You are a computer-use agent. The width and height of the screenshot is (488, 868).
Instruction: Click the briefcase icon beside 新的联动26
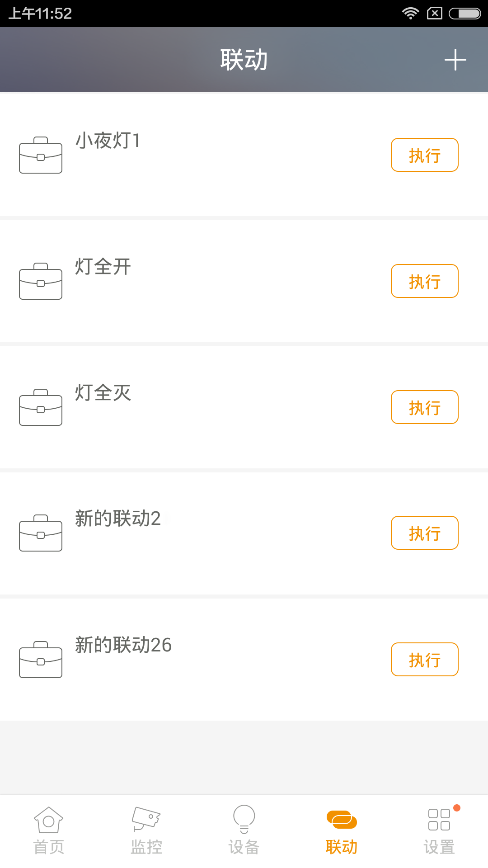pos(41,660)
